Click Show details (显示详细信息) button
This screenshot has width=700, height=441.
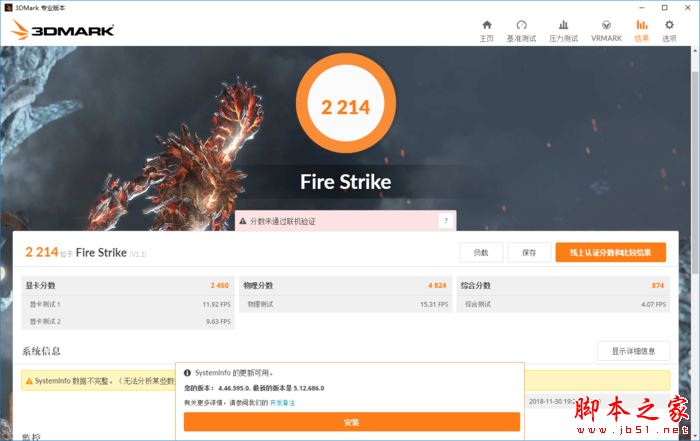[633, 351]
